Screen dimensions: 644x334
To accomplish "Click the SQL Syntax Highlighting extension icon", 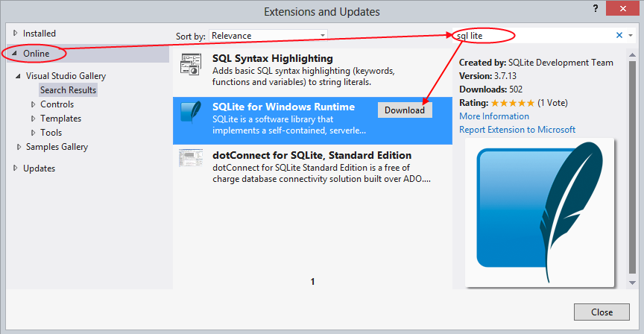I will tap(191, 66).
